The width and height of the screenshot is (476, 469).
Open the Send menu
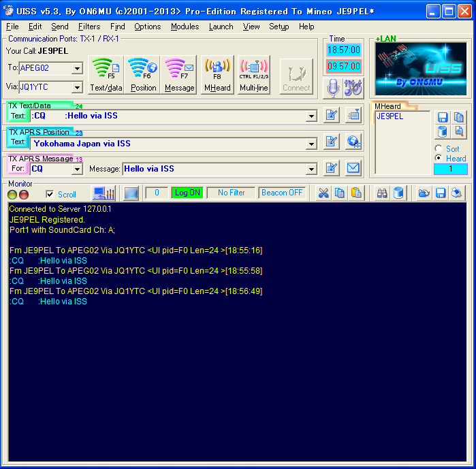(x=59, y=27)
